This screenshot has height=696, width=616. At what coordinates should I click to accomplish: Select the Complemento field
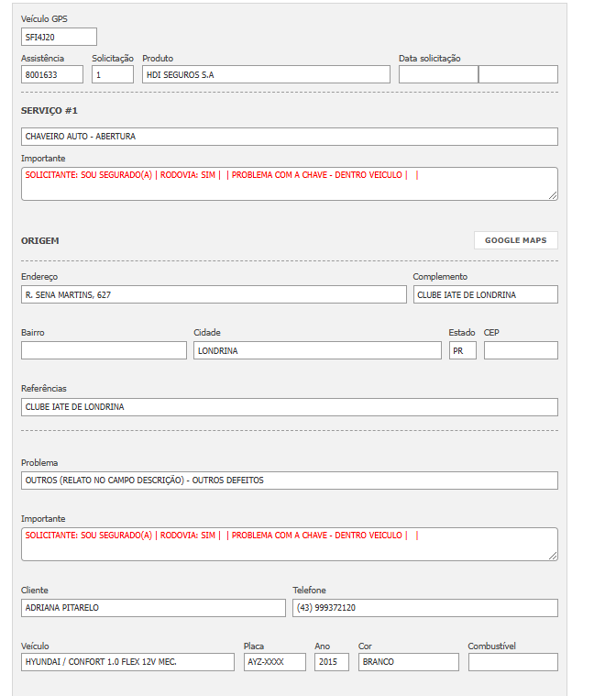[485, 294]
